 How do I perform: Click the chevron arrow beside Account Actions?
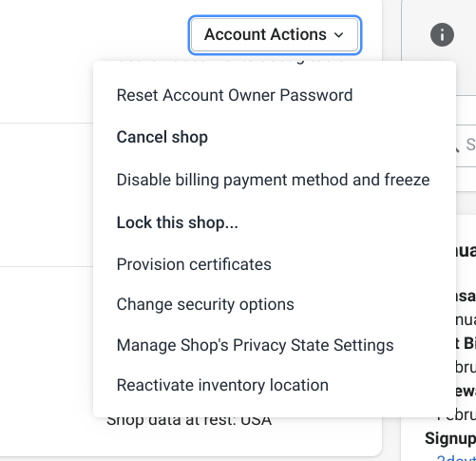(338, 35)
